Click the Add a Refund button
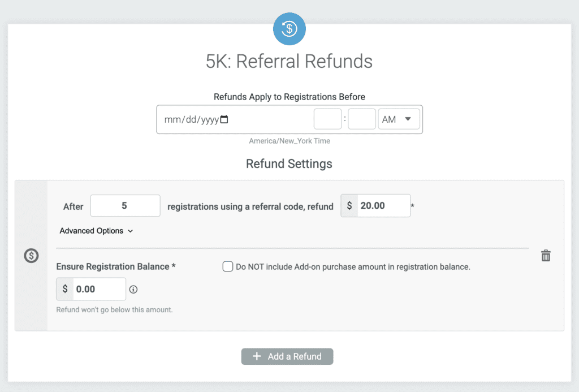 pos(287,356)
